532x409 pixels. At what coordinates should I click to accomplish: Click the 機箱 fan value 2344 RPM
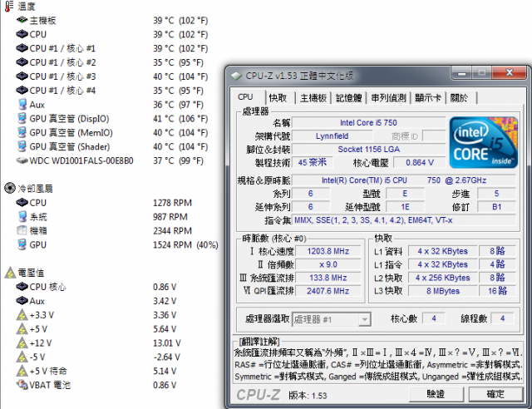tap(172, 231)
